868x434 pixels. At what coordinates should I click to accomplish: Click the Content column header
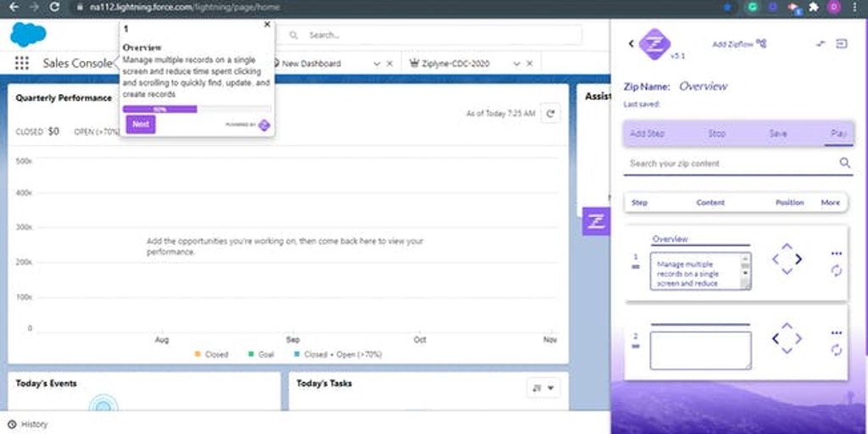(x=710, y=203)
